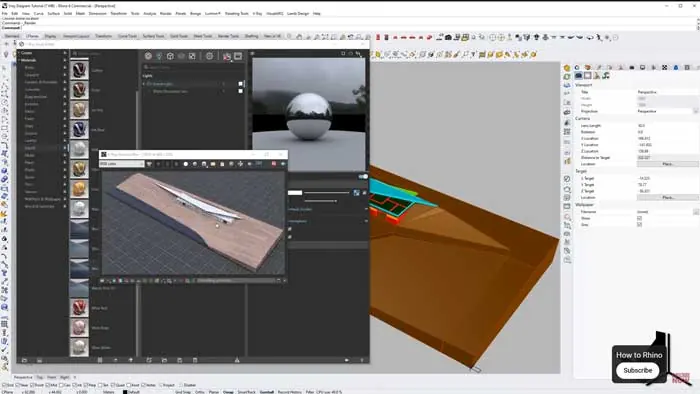Select Liquid material category

coord(30,148)
